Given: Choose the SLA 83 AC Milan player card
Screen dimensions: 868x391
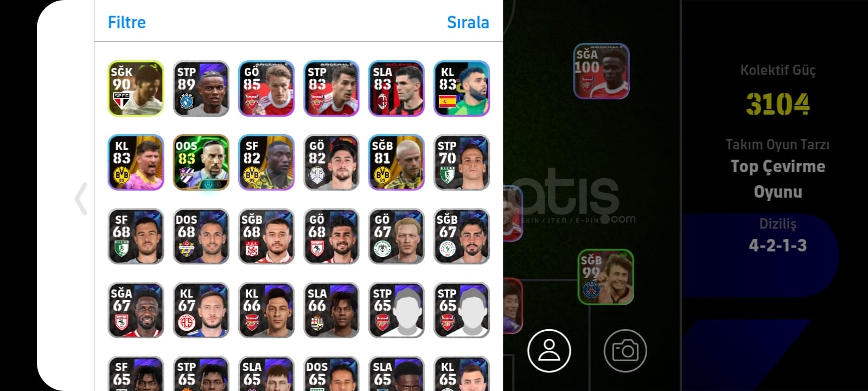Looking at the screenshot, I should tap(396, 89).
